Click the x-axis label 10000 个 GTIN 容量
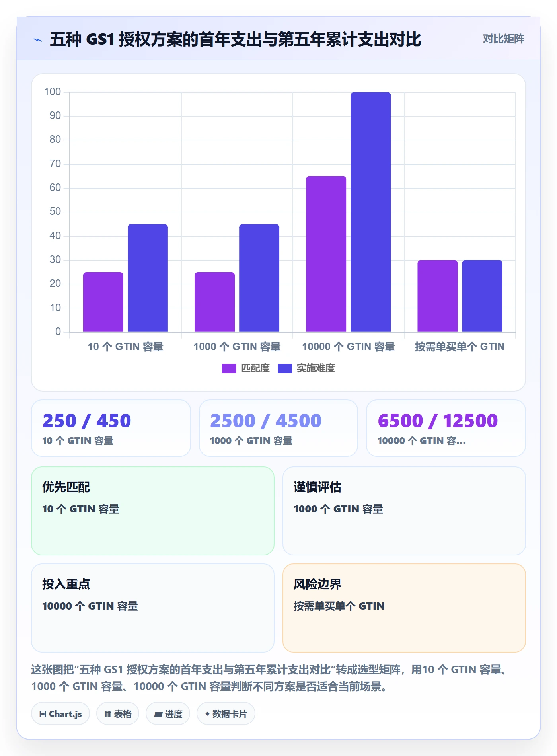The image size is (557, 756). 349,347
